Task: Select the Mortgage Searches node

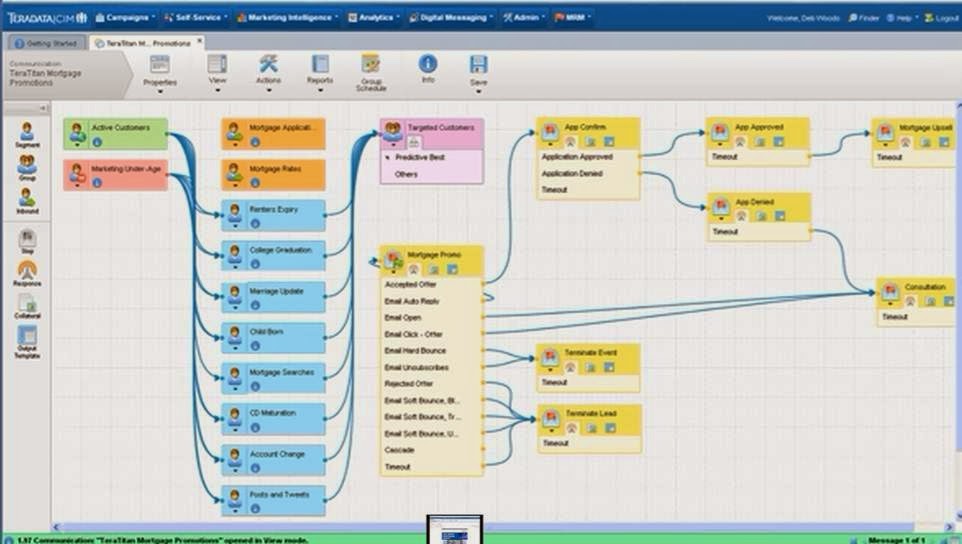Action: (273, 378)
